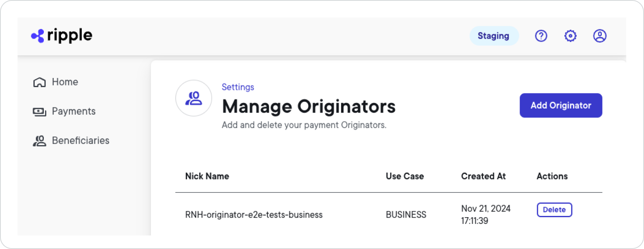Open the user profile icon
644x249 pixels.
pyautogui.click(x=599, y=36)
